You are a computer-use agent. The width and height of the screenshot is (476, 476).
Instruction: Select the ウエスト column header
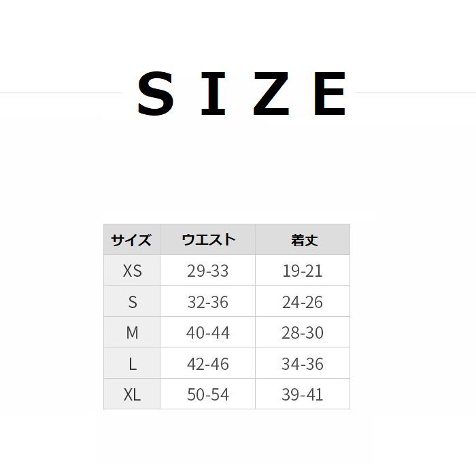(207, 239)
